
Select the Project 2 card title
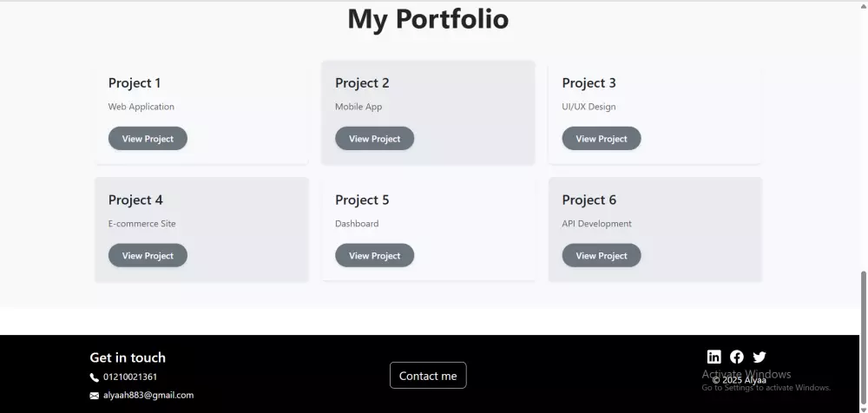point(362,83)
